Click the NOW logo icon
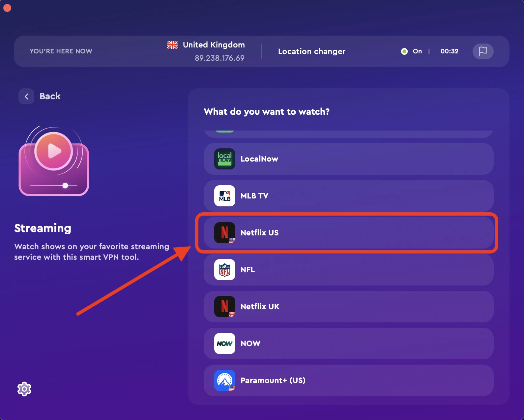 coord(225,344)
